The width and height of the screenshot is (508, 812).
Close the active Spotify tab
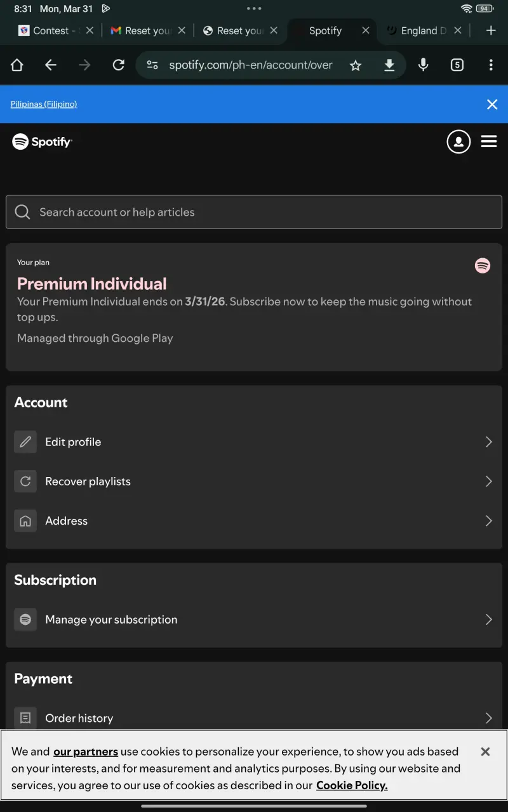tap(366, 30)
